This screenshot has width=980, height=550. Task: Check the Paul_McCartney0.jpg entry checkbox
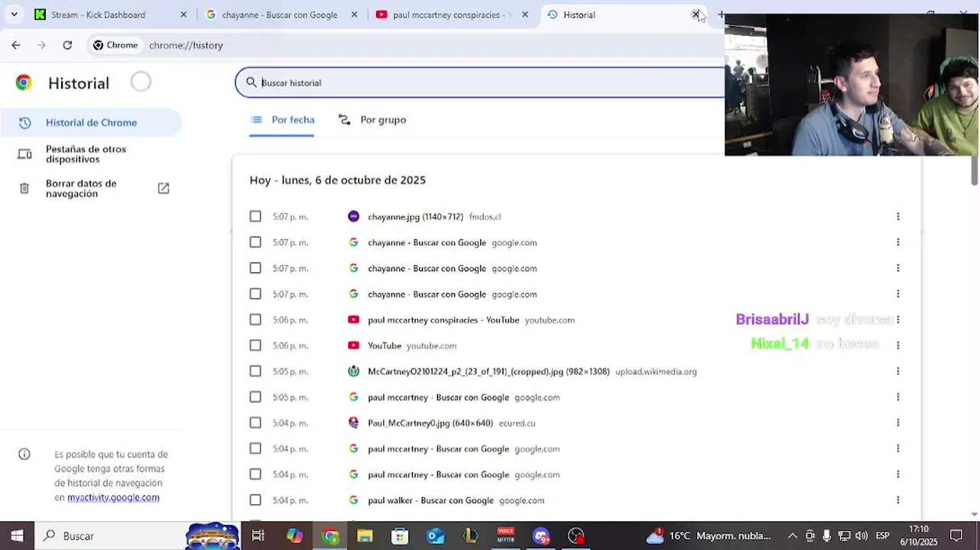click(255, 422)
